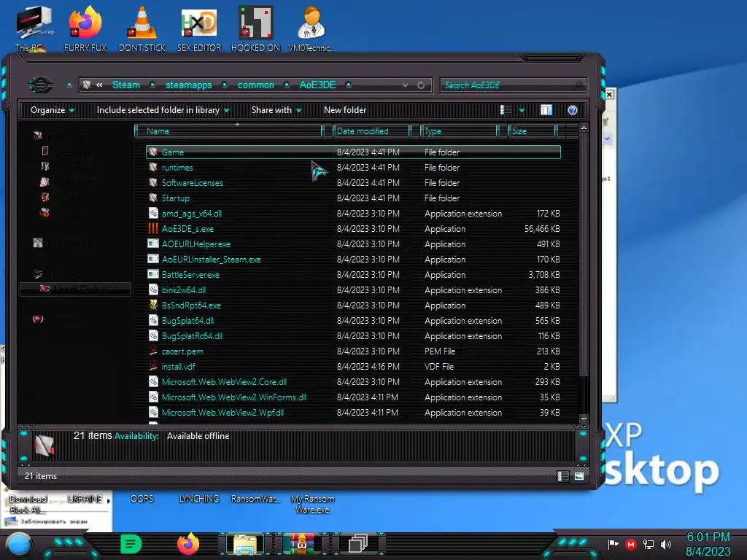Open the Share with dropdown
This screenshot has height=560, width=747.
276,110
